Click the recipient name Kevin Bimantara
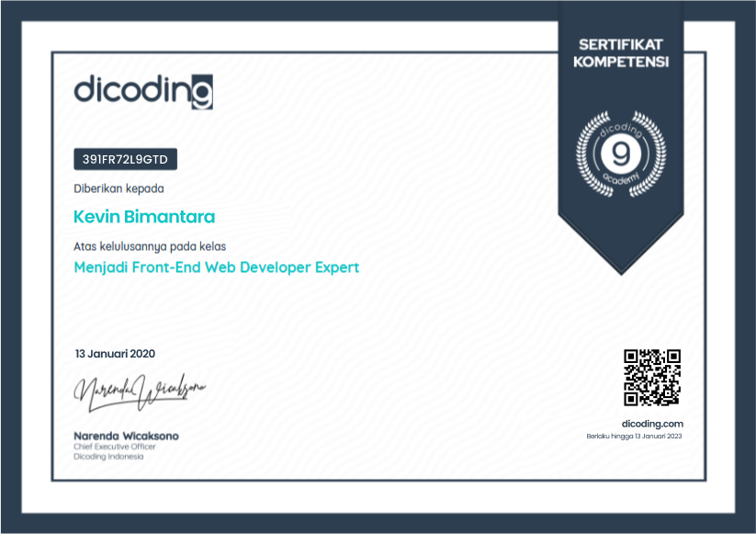756x534 pixels. (x=143, y=217)
